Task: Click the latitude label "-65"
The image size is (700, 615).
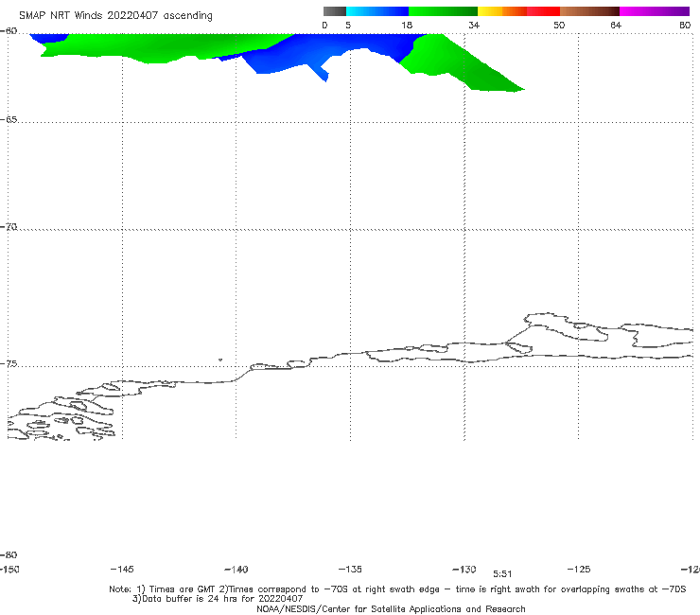Action: pyautogui.click(x=9, y=119)
